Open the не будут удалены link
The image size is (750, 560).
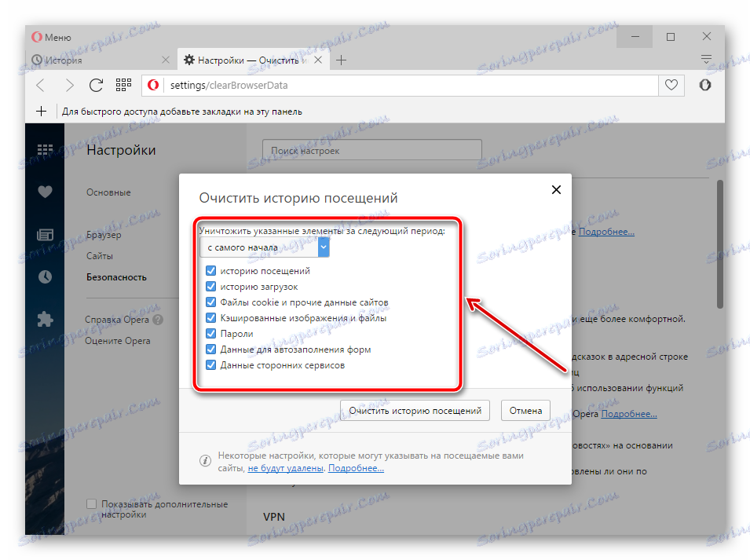286,468
